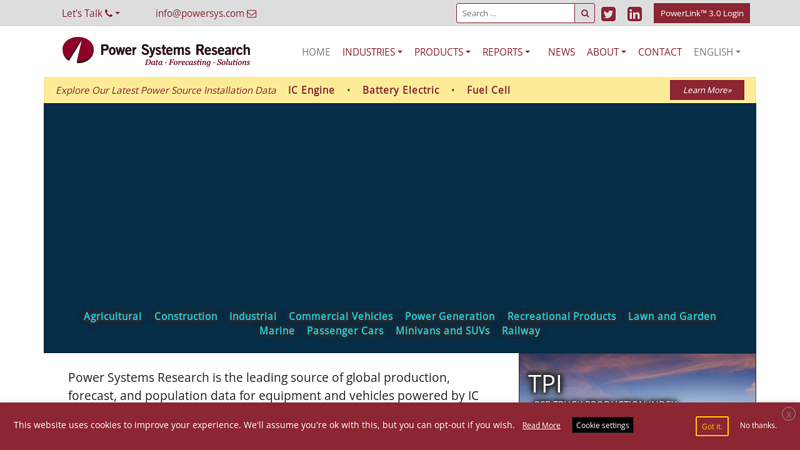
Task: Expand the Reports menu
Action: click(x=506, y=52)
